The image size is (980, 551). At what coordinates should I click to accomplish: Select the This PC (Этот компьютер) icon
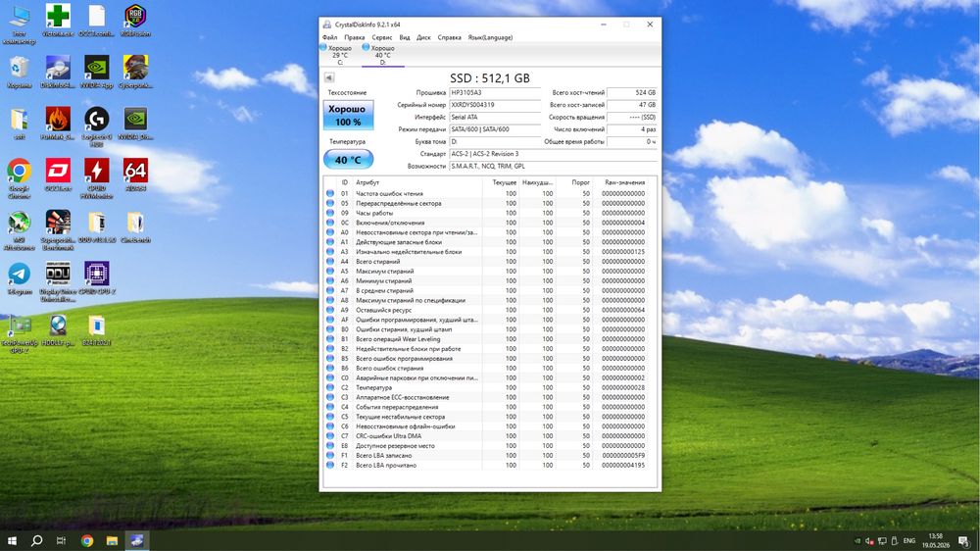(x=20, y=25)
